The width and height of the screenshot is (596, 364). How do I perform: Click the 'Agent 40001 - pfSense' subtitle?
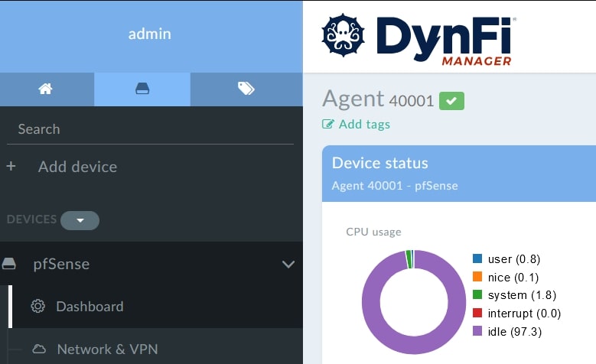[x=395, y=186]
